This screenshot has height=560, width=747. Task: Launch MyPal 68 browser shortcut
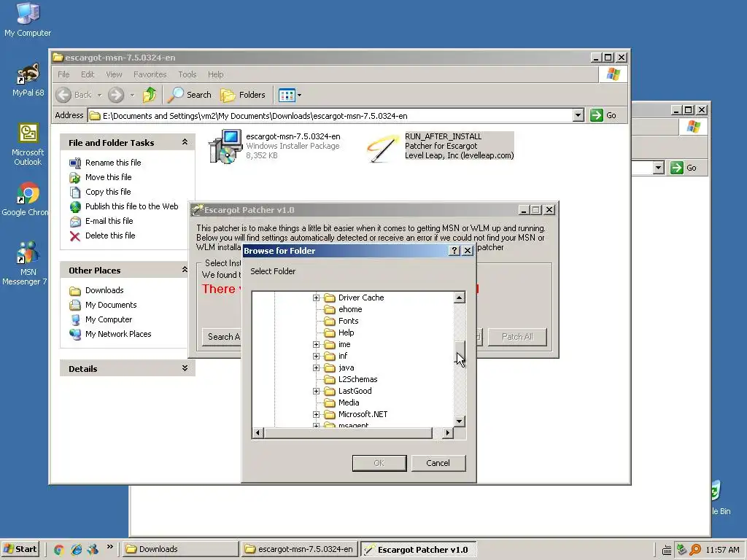(x=28, y=79)
